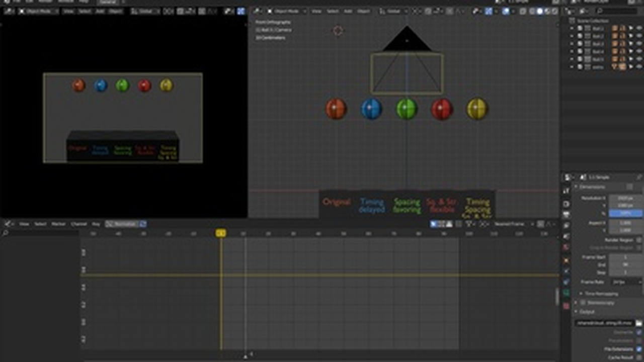Viewport: 644px width, 362px height.
Task: Hide Ball.1 with its eye visibility toggle
Action: click(639, 28)
